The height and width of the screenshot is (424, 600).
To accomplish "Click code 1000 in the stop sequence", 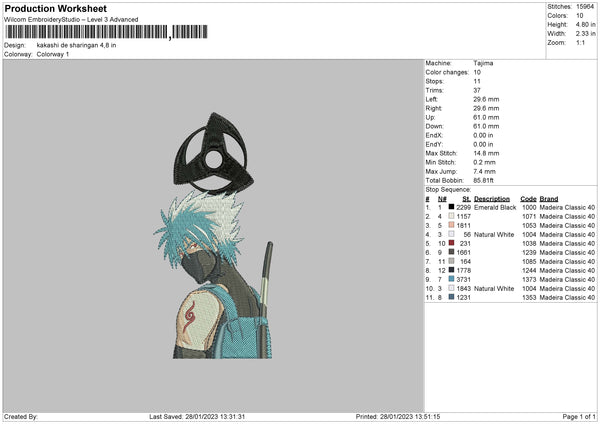I will (x=529, y=207).
